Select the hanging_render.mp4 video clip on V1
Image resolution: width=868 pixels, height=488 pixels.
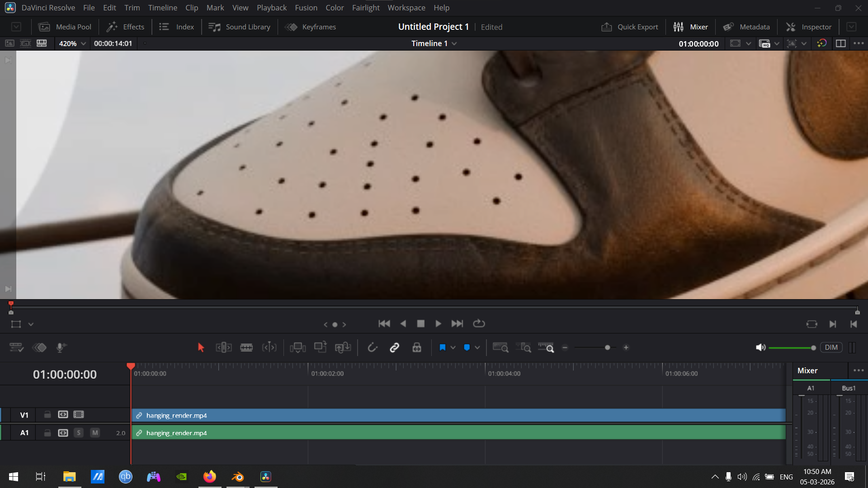click(458, 415)
